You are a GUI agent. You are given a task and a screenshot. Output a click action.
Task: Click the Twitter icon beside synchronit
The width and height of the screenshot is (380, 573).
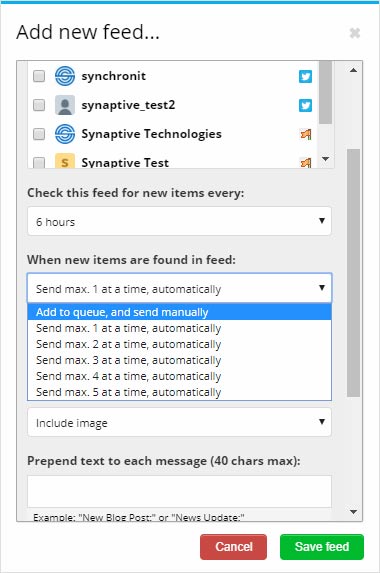305,76
